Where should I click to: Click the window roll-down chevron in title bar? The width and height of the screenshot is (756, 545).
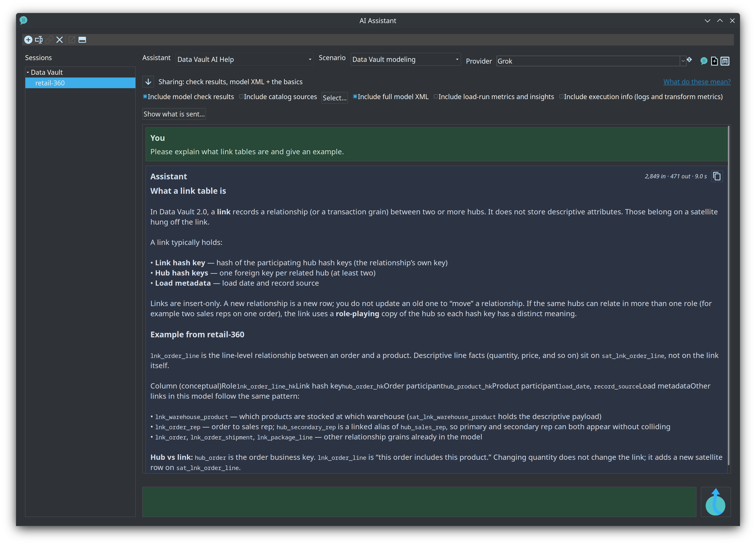(707, 21)
